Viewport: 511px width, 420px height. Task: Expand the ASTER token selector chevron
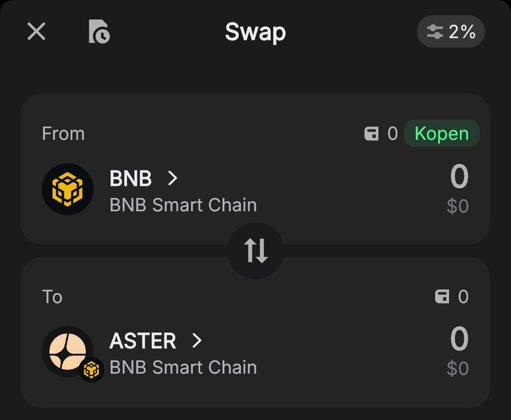(x=197, y=341)
